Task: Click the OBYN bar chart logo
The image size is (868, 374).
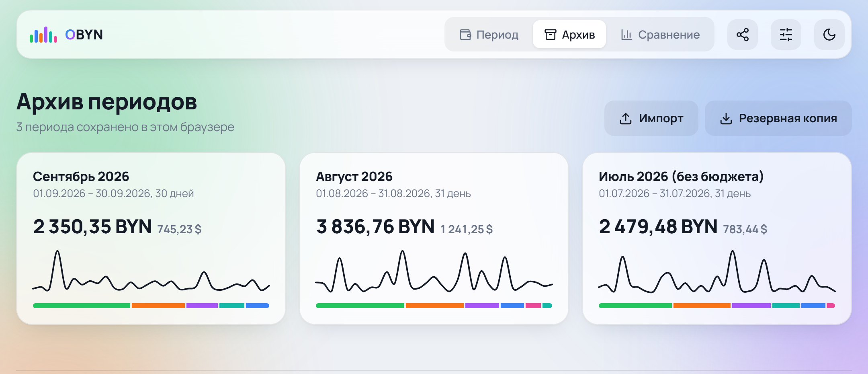Action: 43,35
